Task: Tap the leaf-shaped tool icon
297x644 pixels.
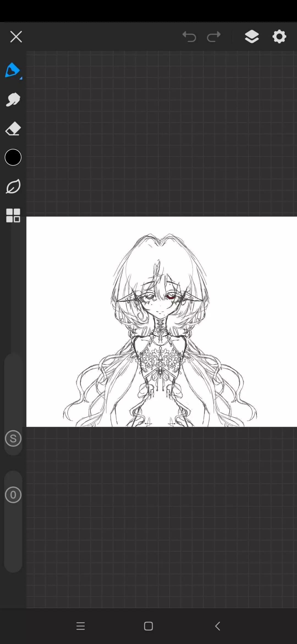Action: coord(13,186)
